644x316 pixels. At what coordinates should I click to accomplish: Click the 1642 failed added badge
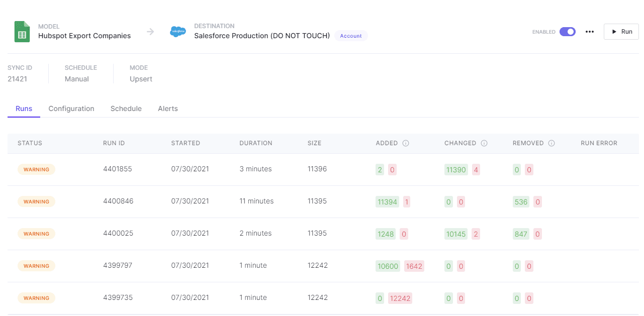(x=414, y=266)
